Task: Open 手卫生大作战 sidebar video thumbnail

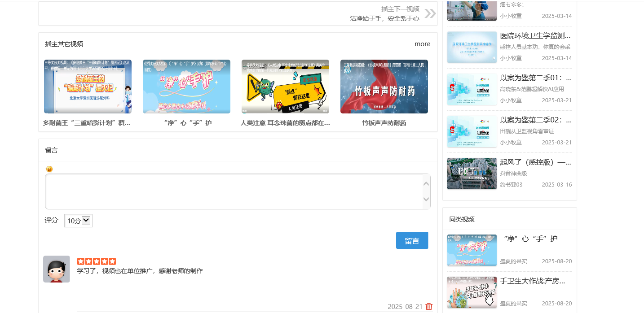Action: [472, 292]
